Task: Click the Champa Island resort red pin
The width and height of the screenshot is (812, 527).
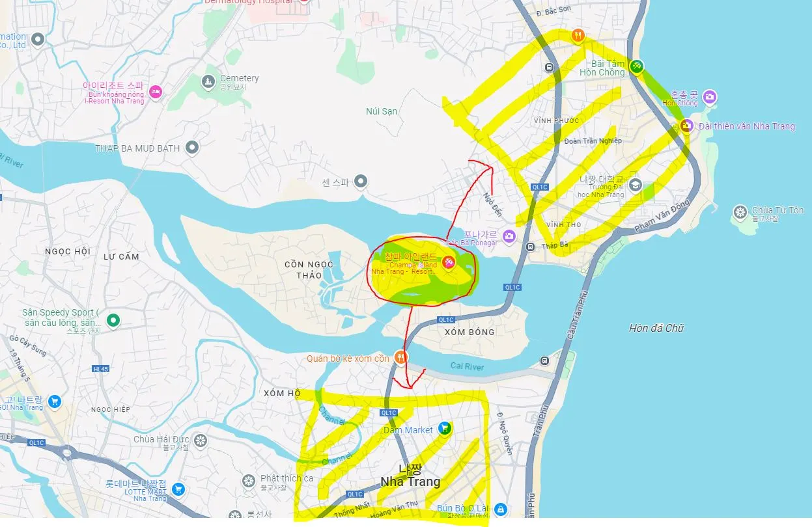Action: pos(448,262)
